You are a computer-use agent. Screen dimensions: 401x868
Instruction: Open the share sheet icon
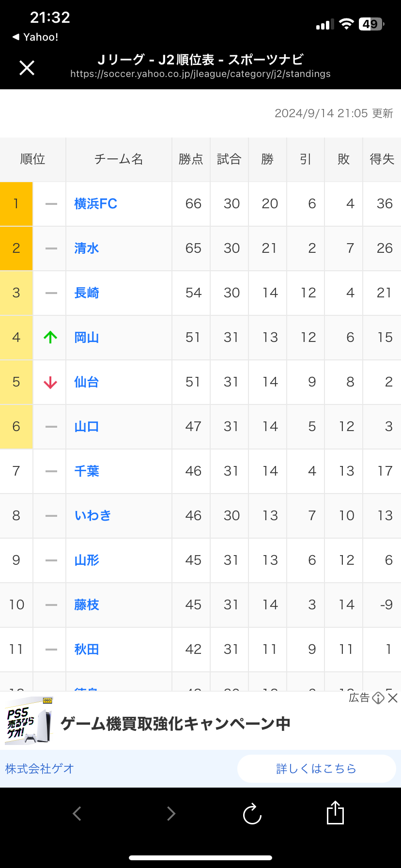coord(335,812)
